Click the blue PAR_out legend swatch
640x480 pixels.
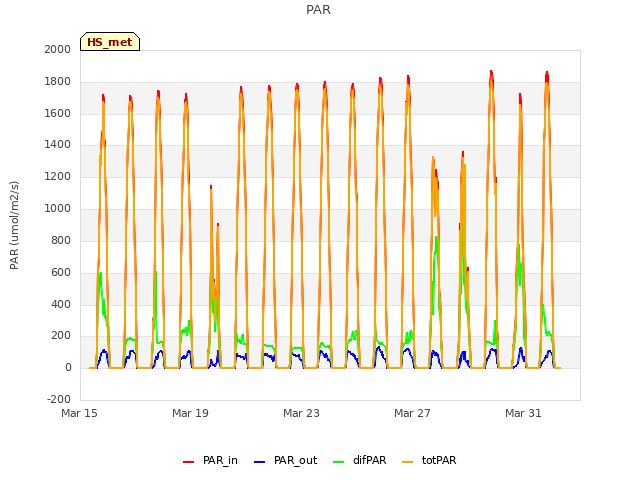(260, 462)
